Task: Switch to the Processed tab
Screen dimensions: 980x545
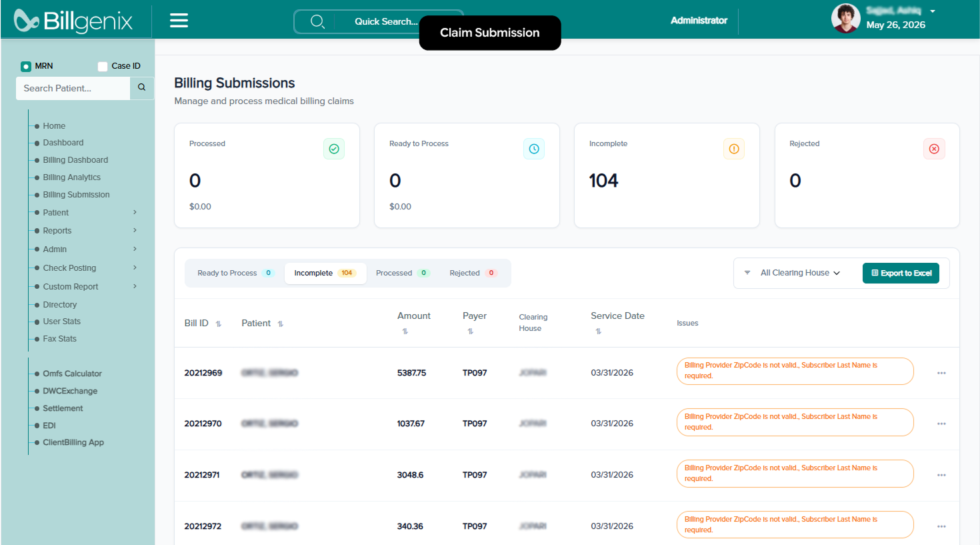Action: [402, 273]
